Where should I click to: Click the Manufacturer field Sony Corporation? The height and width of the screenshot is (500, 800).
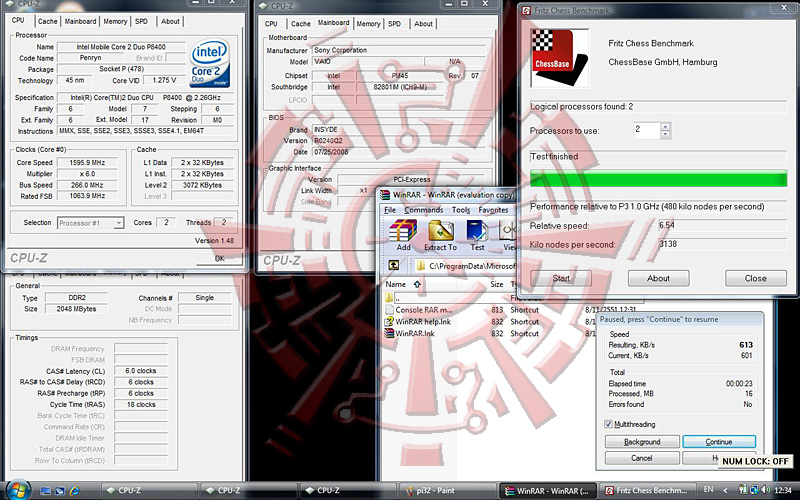tap(399, 50)
